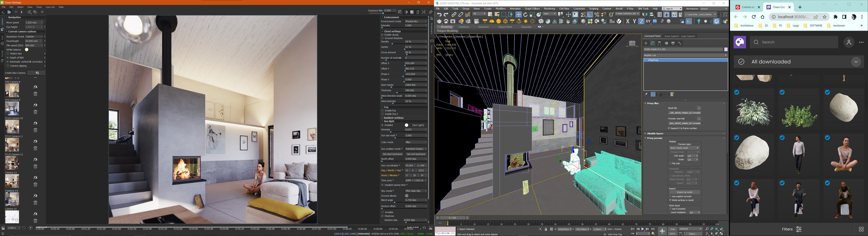Image resolution: width=868 pixels, height=236 pixels.
Task: Reload the browser page
Action: pos(754,17)
